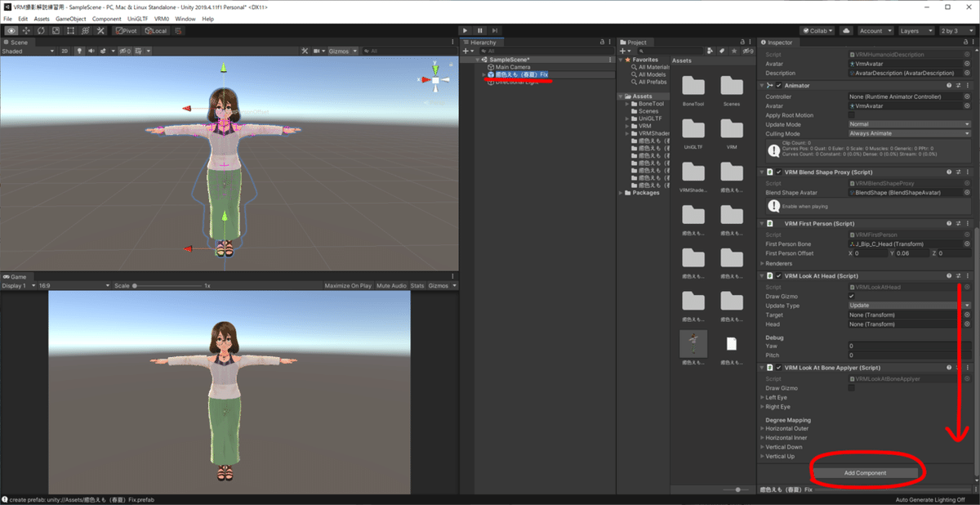Viewport: 980px width, 505px height.
Task: Open the Shaded draw mode dropdown
Action: point(29,51)
